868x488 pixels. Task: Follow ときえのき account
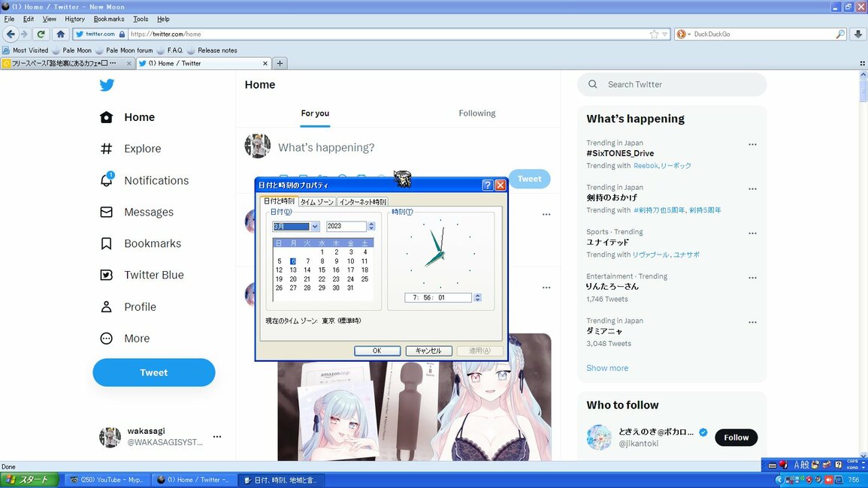coord(736,437)
